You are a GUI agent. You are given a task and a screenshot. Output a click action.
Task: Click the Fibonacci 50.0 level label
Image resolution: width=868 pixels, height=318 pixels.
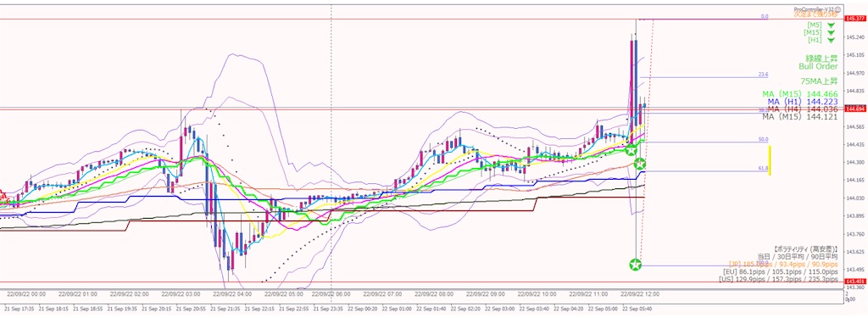coord(764,140)
